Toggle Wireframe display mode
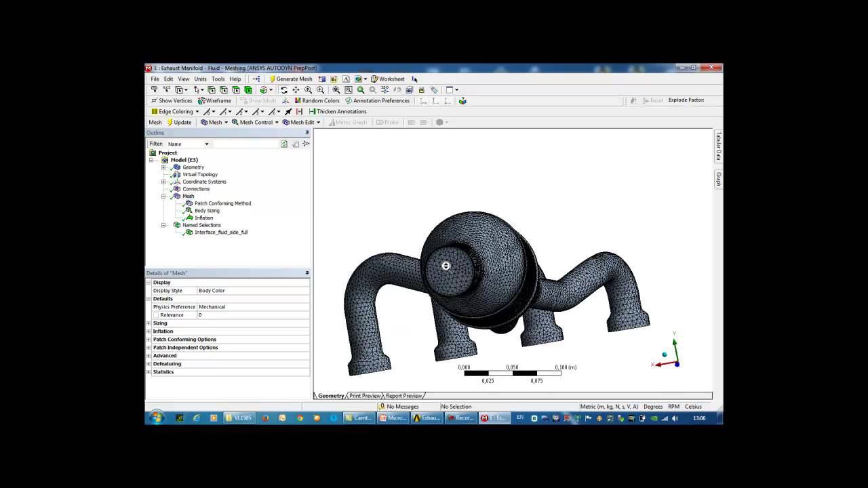The height and width of the screenshot is (488, 868). [x=214, y=100]
